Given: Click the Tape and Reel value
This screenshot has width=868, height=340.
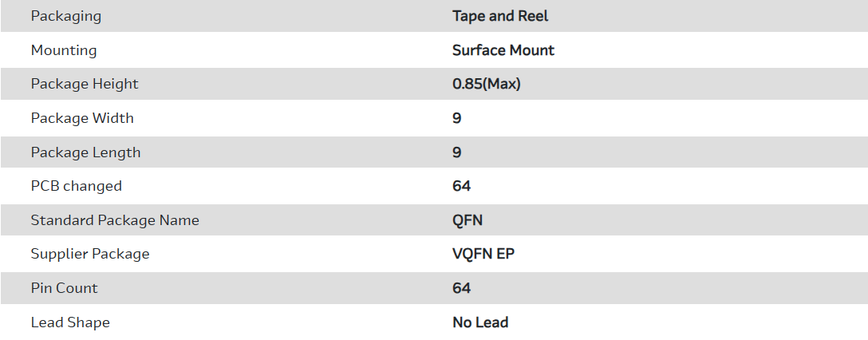Looking at the screenshot, I should pos(500,16).
